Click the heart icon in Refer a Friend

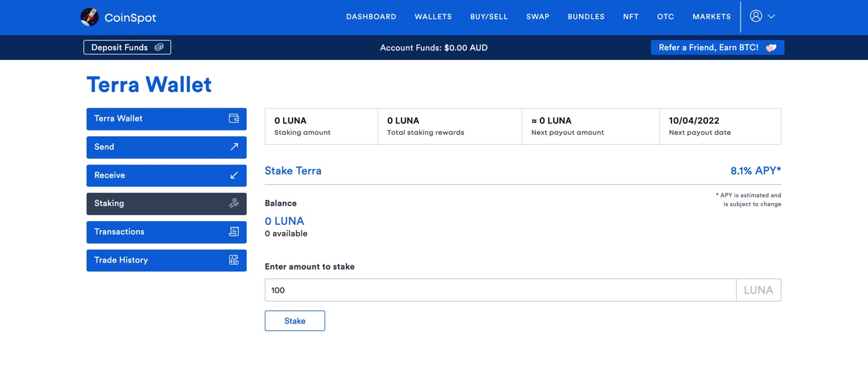[771, 48]
